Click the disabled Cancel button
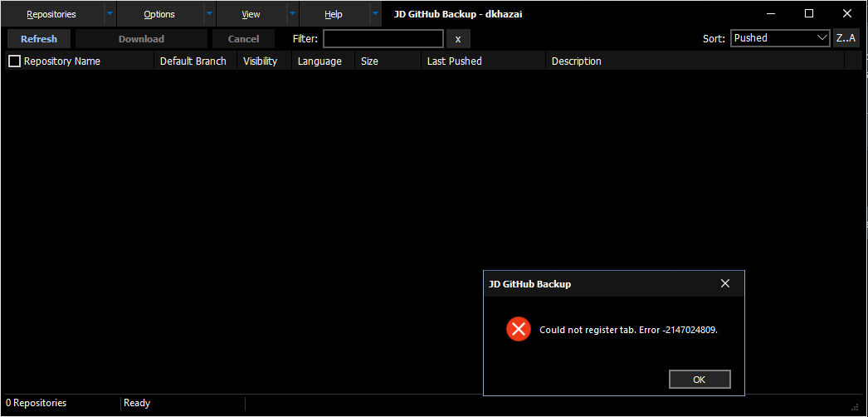 [x=244, y=39]
